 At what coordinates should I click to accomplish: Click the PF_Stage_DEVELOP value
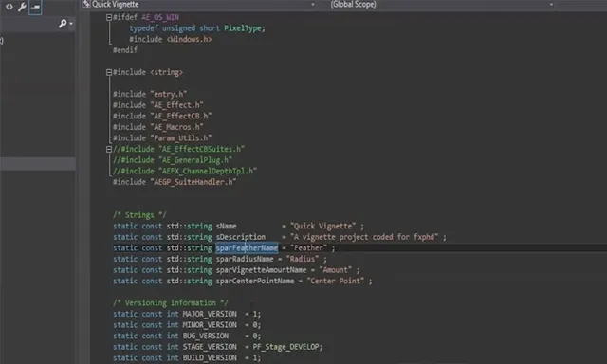pos(286,347)
